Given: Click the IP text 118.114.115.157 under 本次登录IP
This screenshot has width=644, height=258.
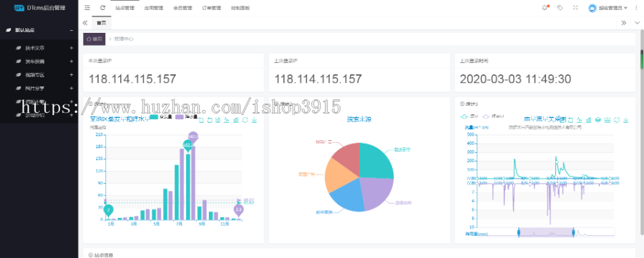Looking at the screenshot, I should pyautogui.click(x=132, y=79).
